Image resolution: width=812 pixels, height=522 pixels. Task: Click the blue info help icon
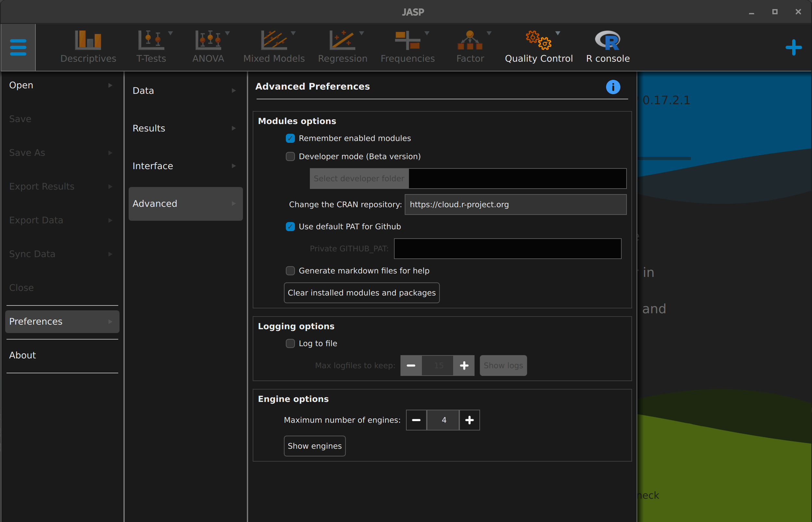click(x=613, y=87)
